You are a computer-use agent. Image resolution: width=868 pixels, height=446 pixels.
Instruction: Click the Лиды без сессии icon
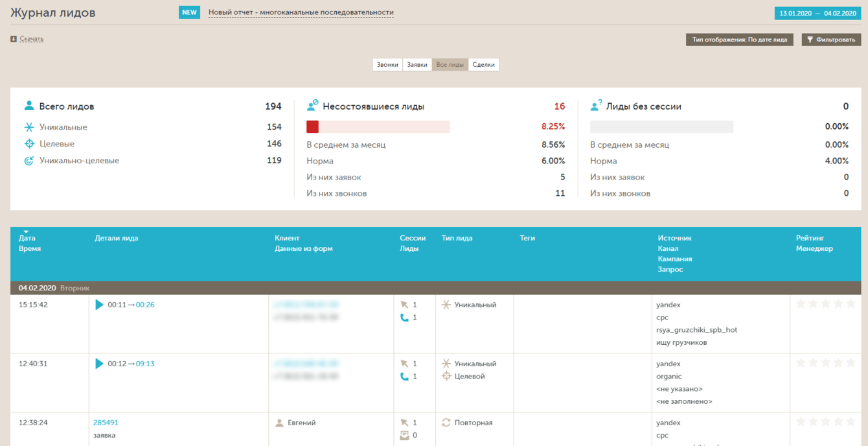pos(596,105)
